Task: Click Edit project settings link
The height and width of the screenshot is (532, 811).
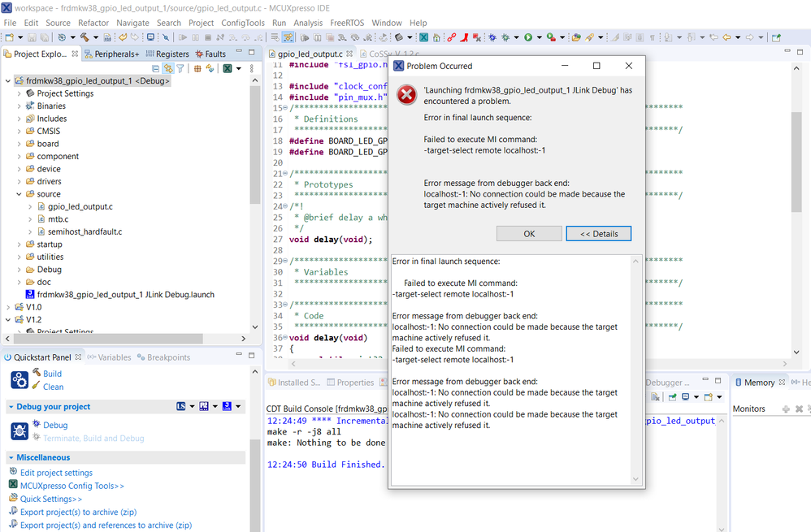Action: (x=56, y=473)
